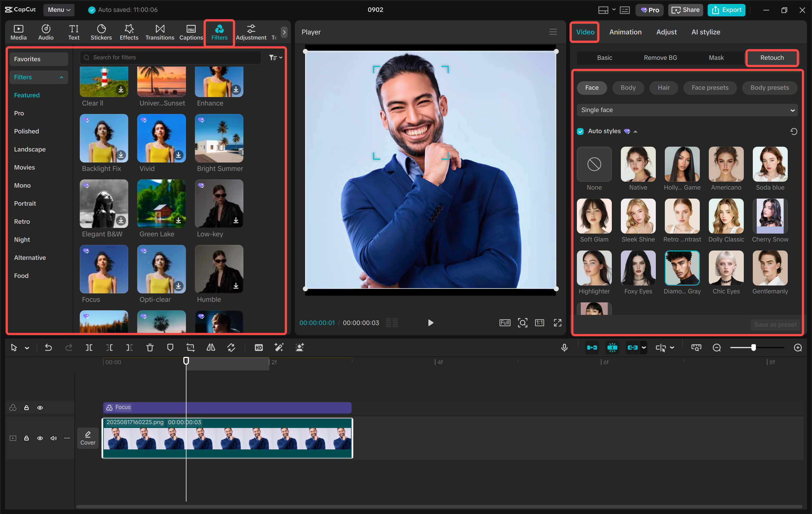
Task: Split the clip at the playhead
Action: 89,347
